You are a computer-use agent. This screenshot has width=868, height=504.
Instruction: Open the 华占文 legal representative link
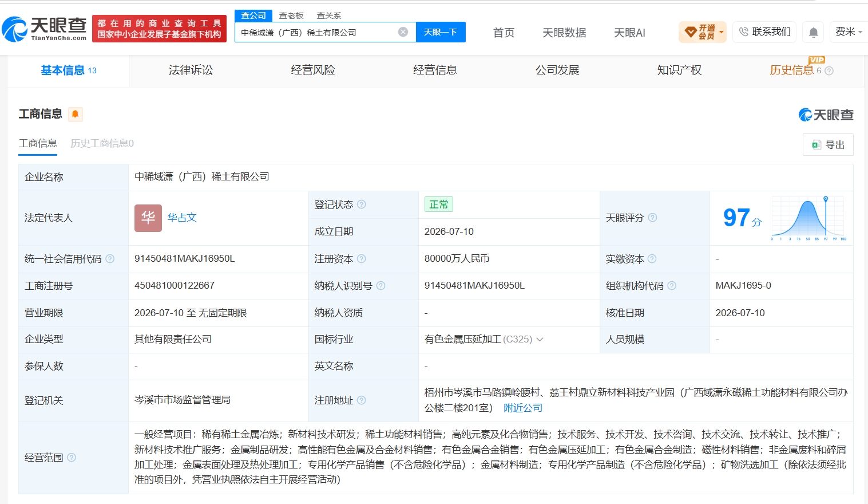tap(182, 218)
